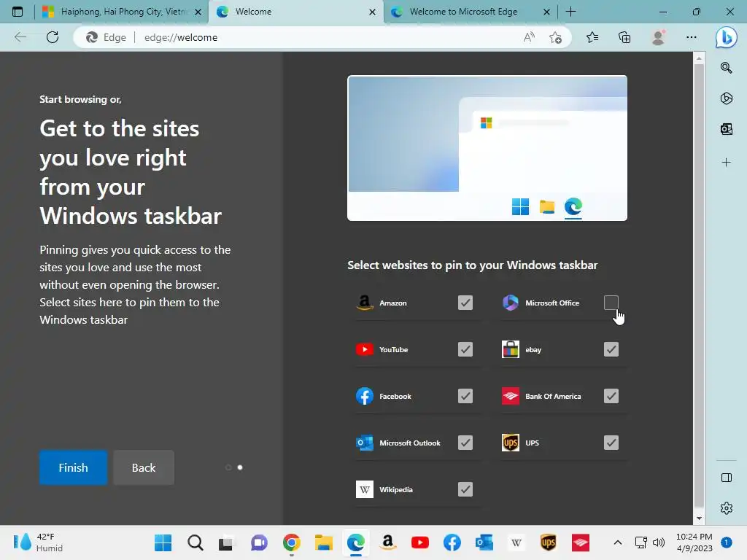The image size is (747, 560).
Task: Click the Finish button
Action: (x=74, y=467)
